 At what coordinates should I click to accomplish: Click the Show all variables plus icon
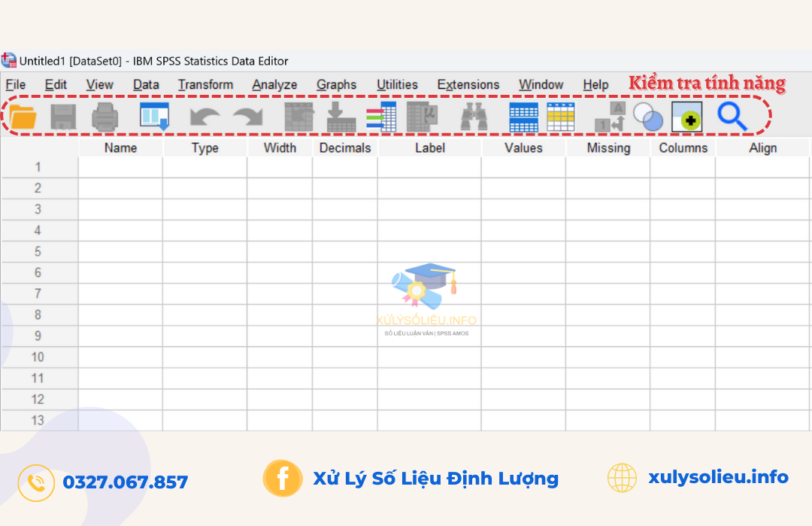[x=686, y=117]
